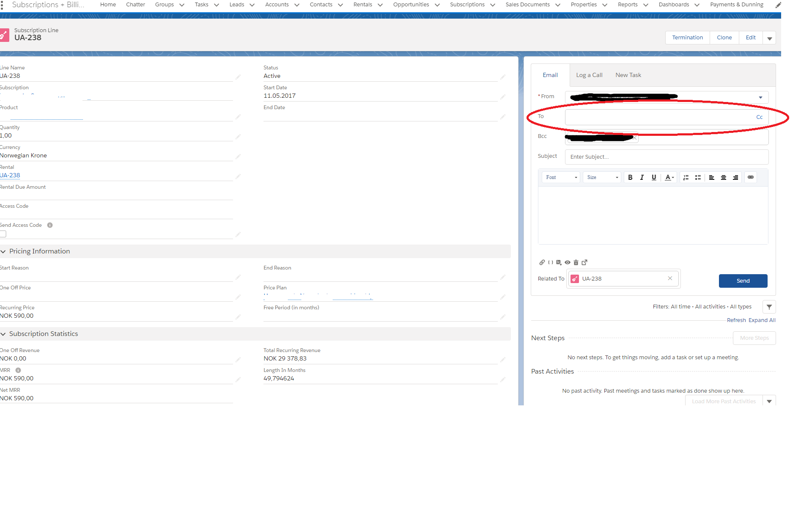812x523 pixels.
Task: Center align the email body text
Action: (x=724, y=177)
